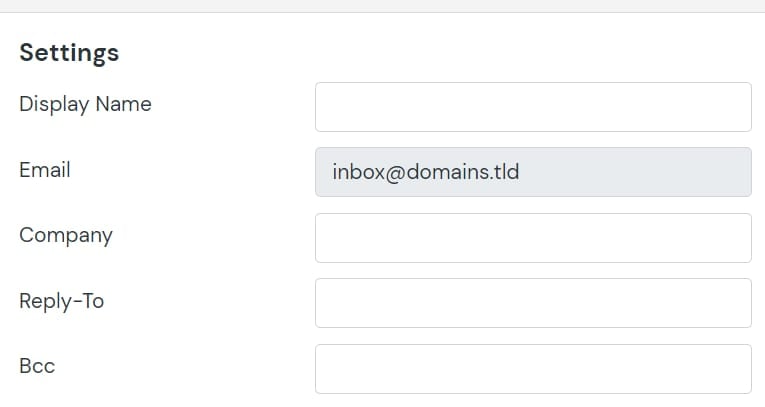
Task: Place cursor in empty box beside Display Name
Action: click(533, 107)
